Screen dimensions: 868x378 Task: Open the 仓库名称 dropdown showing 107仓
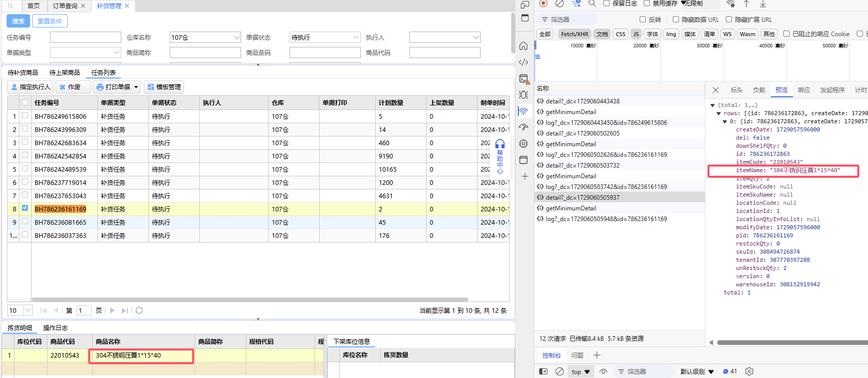(x=205, y=37)
